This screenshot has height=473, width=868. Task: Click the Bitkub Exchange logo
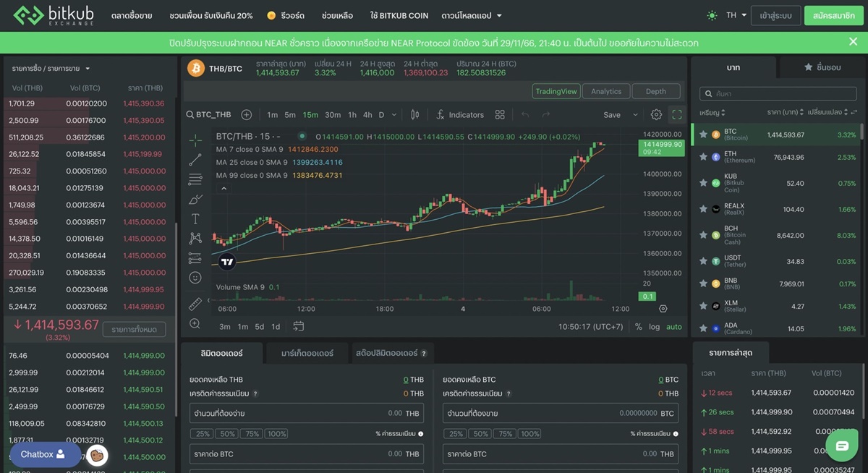(55, 15)
